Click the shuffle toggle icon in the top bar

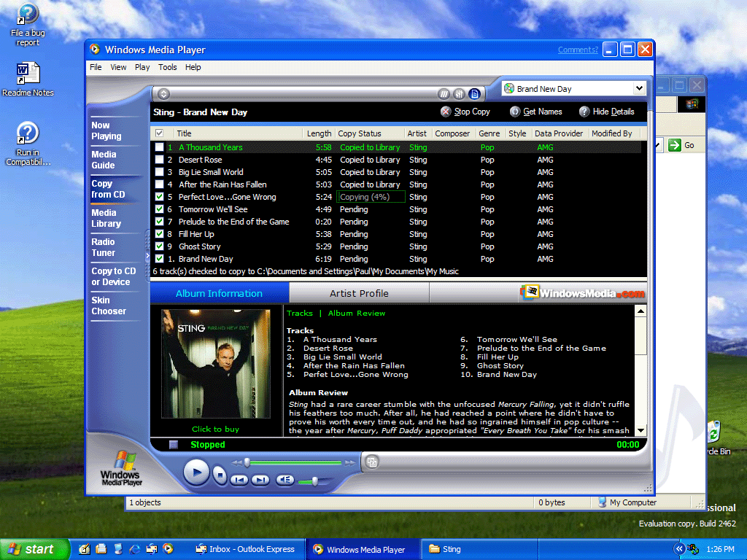coord(444,94)
